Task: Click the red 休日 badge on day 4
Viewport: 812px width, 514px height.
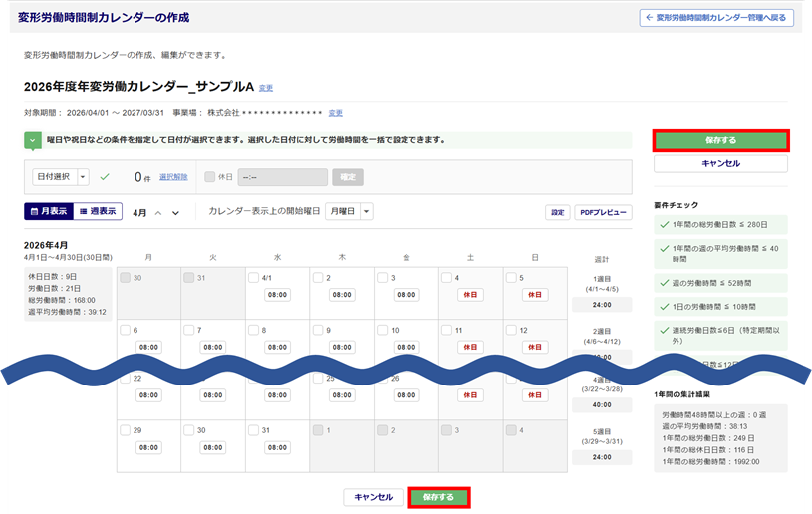Action: pyautogui.click(x=470, y=295)
